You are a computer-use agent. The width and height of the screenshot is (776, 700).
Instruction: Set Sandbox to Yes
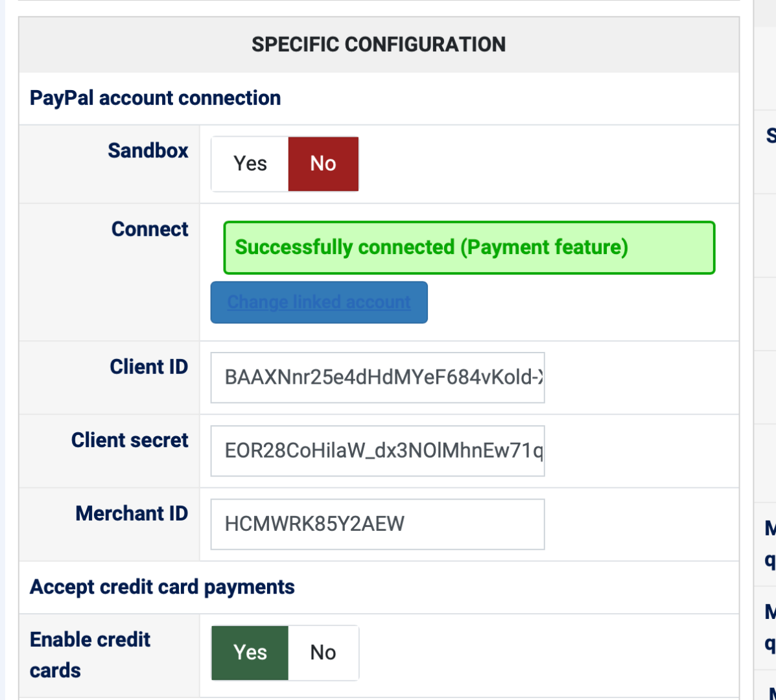click(250, 164)
